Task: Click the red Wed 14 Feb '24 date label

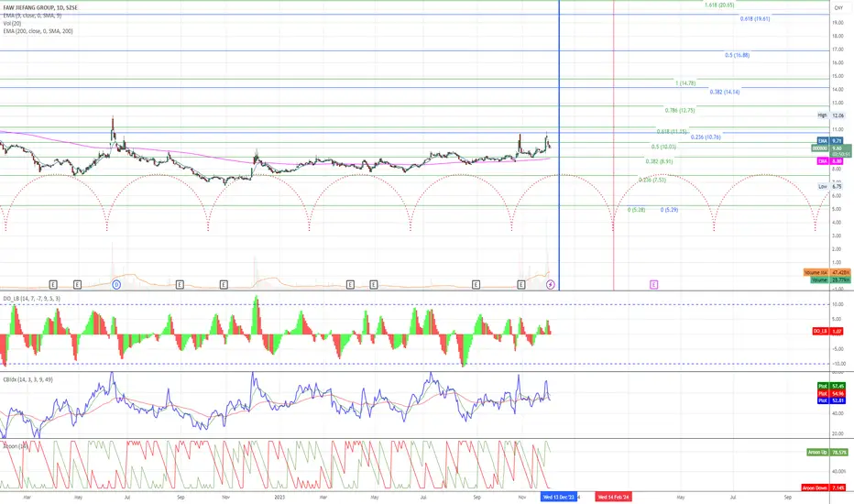Action: click(x=613, y=497)
